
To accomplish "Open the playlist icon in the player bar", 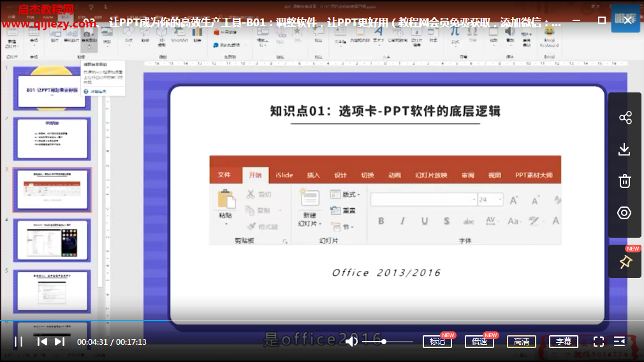I will (x=619, y=341).
